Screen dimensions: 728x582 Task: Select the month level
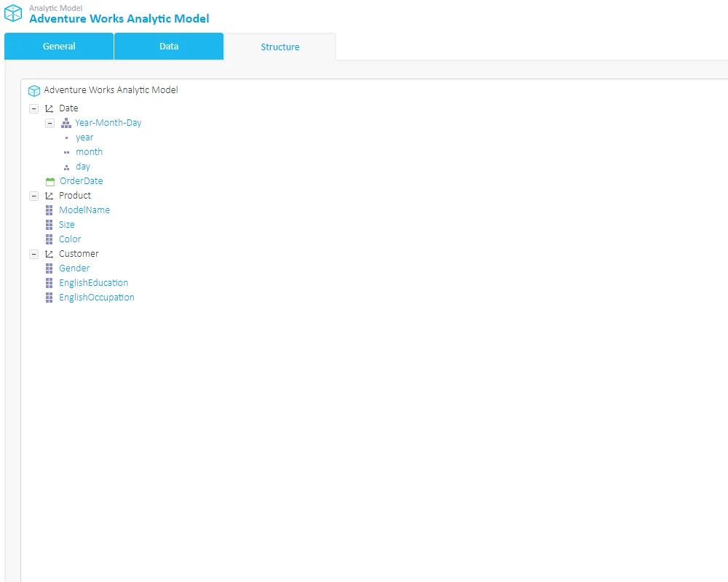(x=89, y=152)
